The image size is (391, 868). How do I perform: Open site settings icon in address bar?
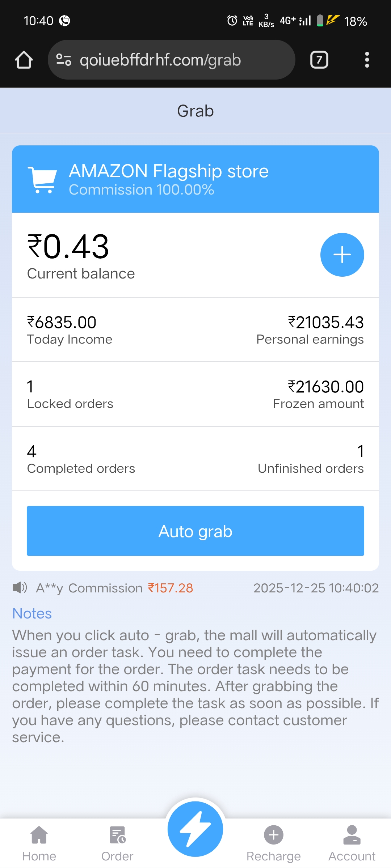pos(64,60)
